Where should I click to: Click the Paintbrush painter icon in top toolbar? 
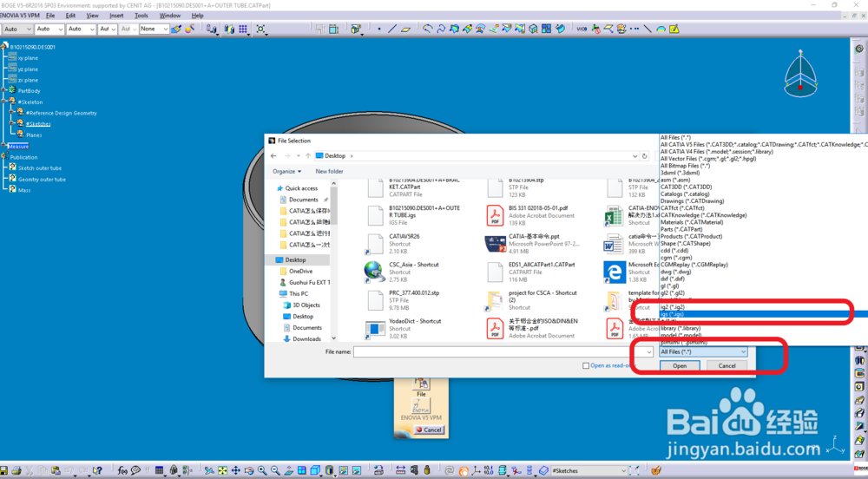(176, 29)
